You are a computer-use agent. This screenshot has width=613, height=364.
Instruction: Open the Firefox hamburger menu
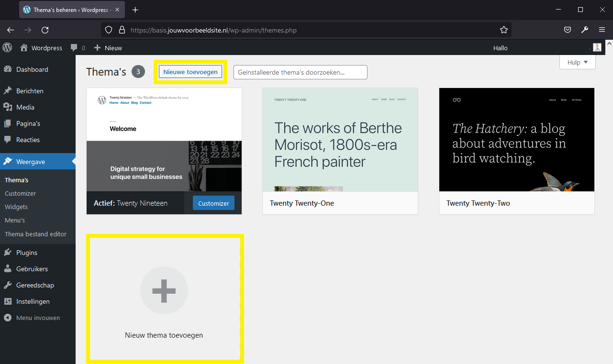pos(602,30)
